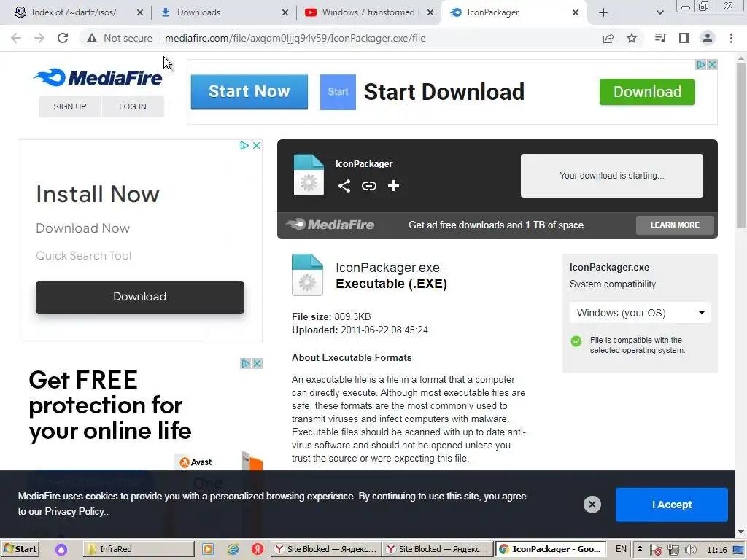This screenshot has width=747, height=560.
Task: Open the media player icon on taskbar
Action: point(208,549)
